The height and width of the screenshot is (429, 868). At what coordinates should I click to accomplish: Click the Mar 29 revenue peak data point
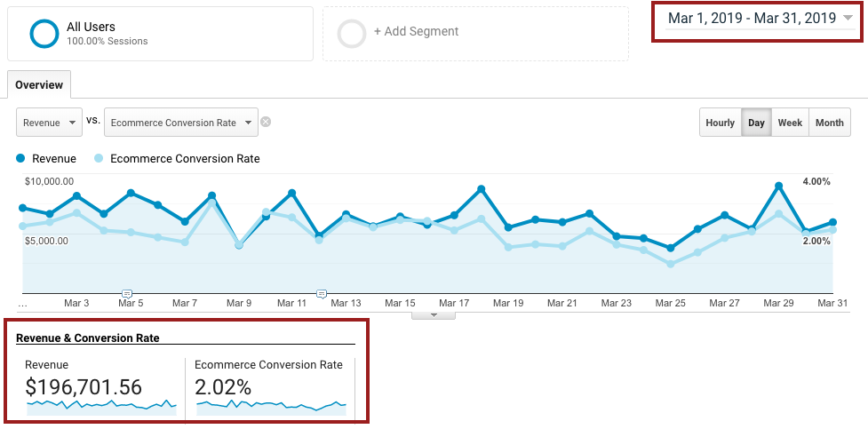click(778, 186)
